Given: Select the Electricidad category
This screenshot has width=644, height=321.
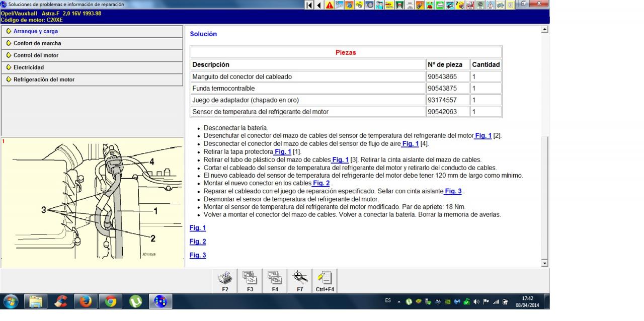Looking at the screenshot, I should point(92,67).
